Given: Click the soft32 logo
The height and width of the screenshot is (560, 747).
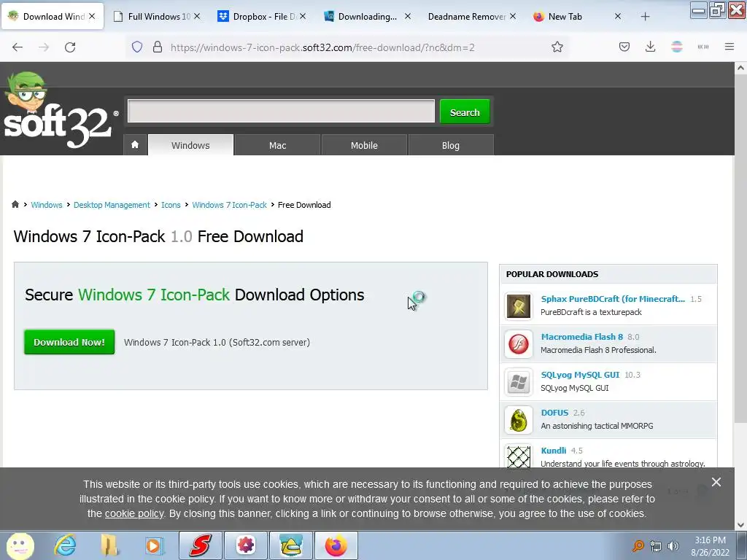Looking at the screenshot, I should (60, 112).
